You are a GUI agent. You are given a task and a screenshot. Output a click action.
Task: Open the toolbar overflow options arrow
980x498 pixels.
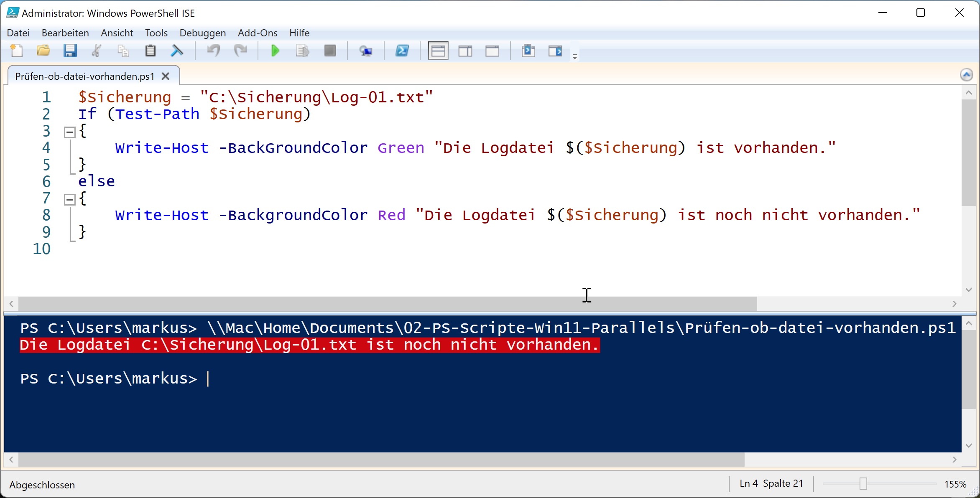tap(575, 56)
